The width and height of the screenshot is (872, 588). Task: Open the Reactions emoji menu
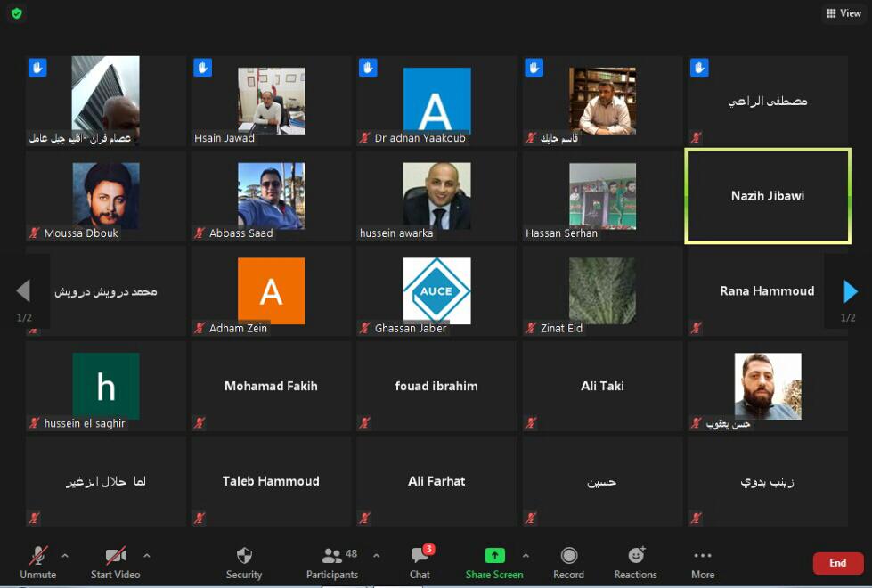635,561
